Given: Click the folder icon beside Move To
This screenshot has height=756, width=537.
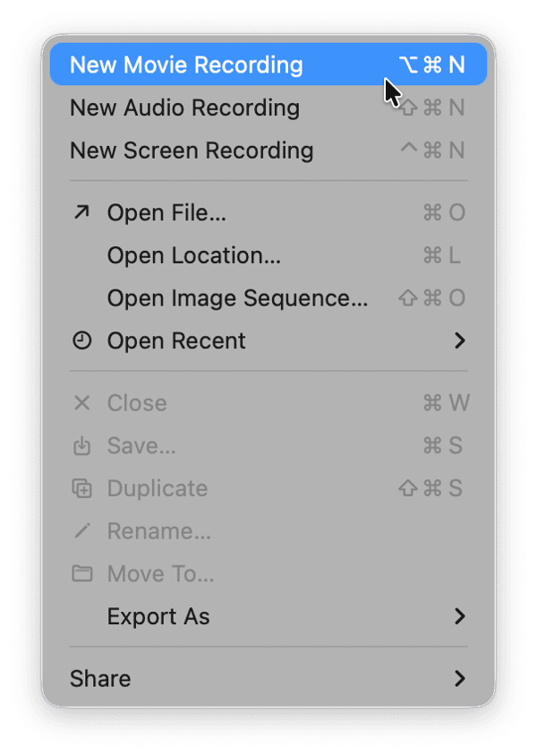Looking at the screenshot, I should 81,573.
